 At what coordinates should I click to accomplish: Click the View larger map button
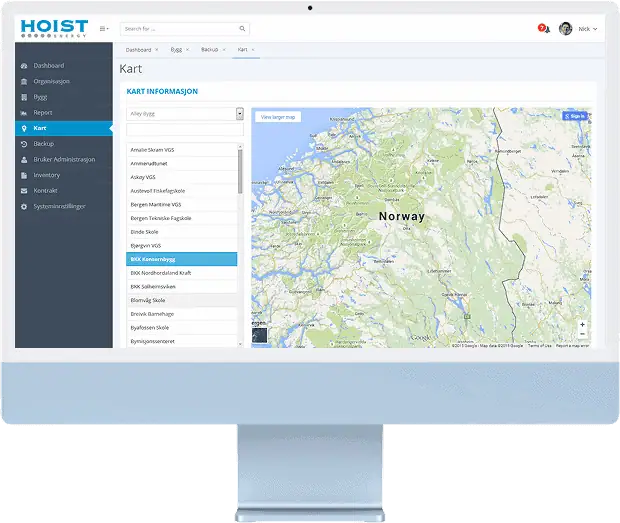click(x=278, y=117)
